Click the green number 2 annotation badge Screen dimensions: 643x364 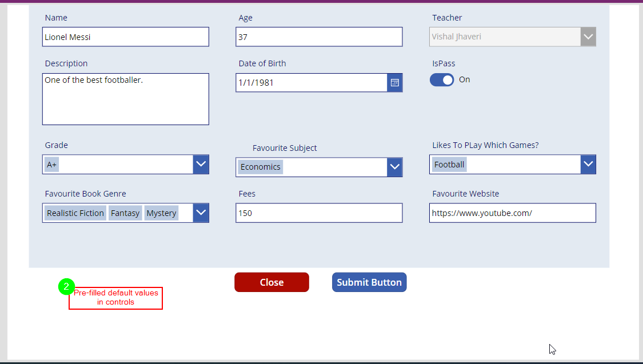pyautogui.click(x=66, y=286)
